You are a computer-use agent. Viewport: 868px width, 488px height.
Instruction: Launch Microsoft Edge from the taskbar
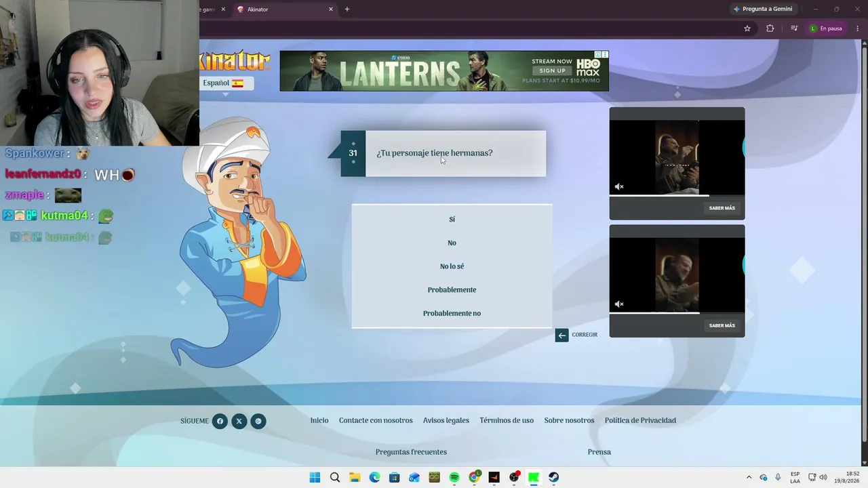click(374, 477)
